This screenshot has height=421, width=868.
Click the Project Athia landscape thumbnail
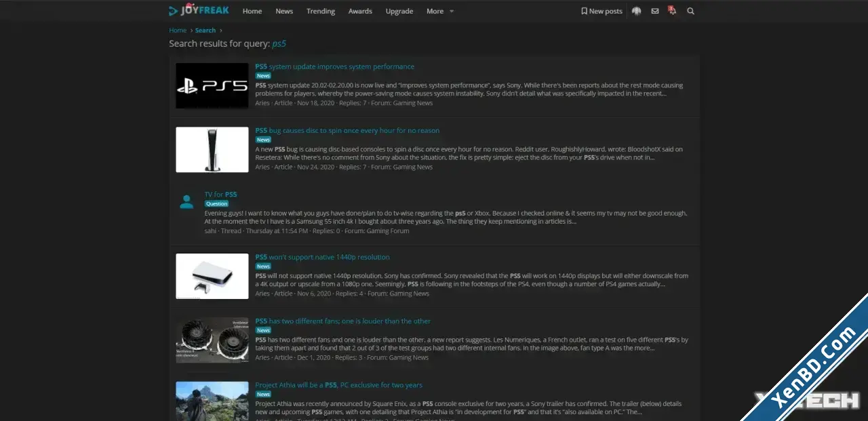click(x=212, y=401)
